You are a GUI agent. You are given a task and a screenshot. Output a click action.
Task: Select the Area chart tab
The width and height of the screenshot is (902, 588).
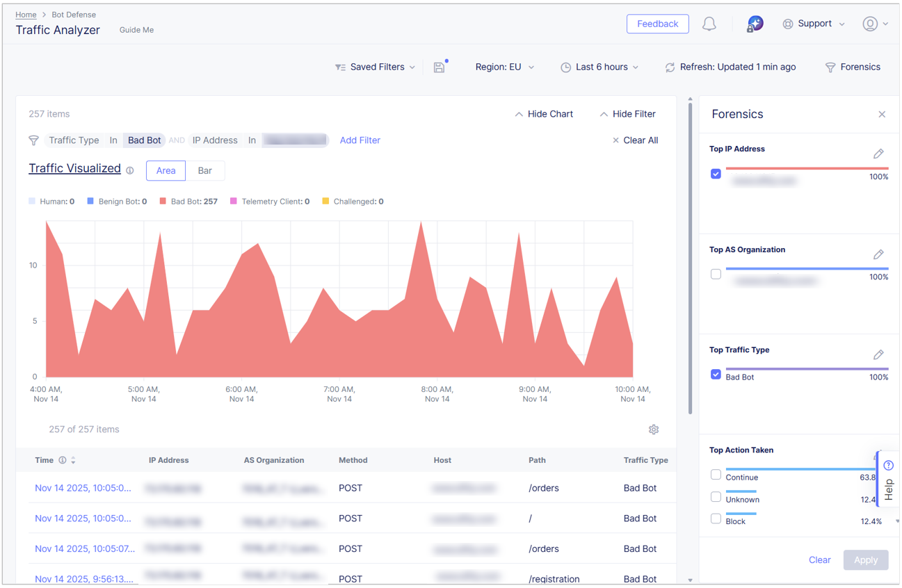coord(166,171)
